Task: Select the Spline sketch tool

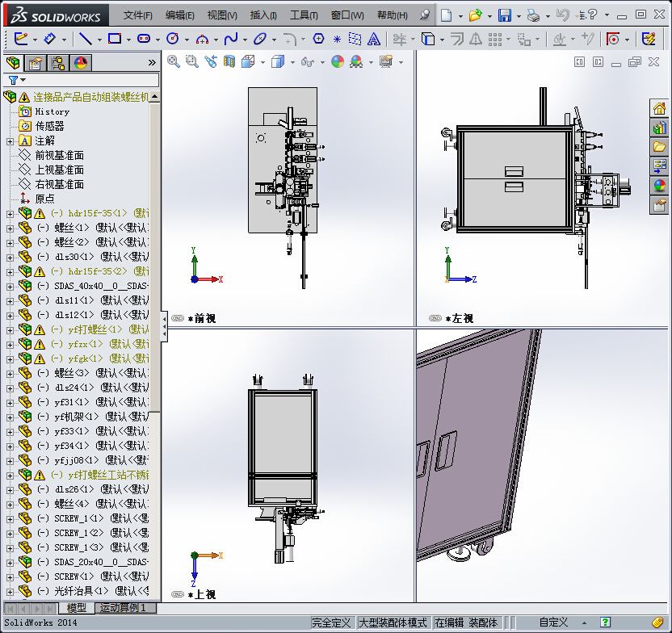Action: [x=231, y=39]
